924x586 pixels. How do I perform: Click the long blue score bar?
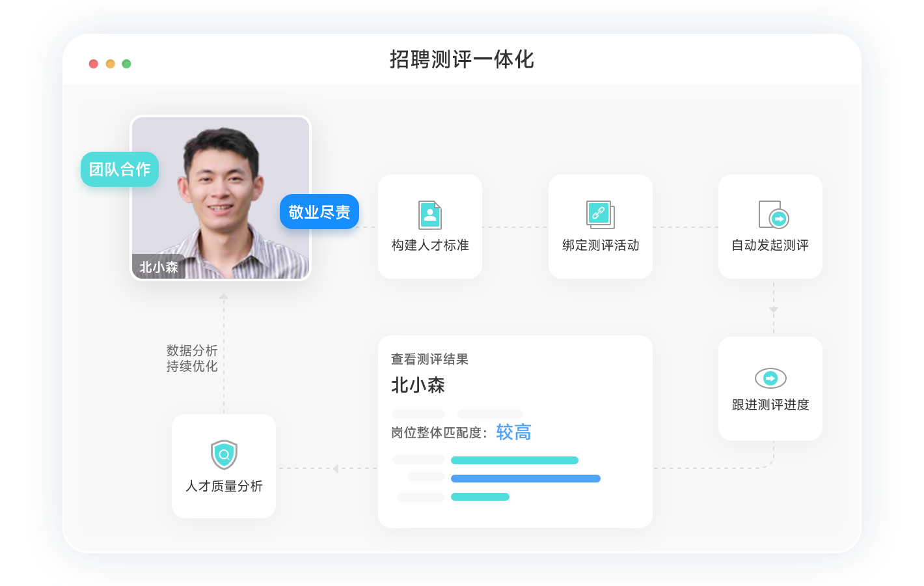[526, 478]
